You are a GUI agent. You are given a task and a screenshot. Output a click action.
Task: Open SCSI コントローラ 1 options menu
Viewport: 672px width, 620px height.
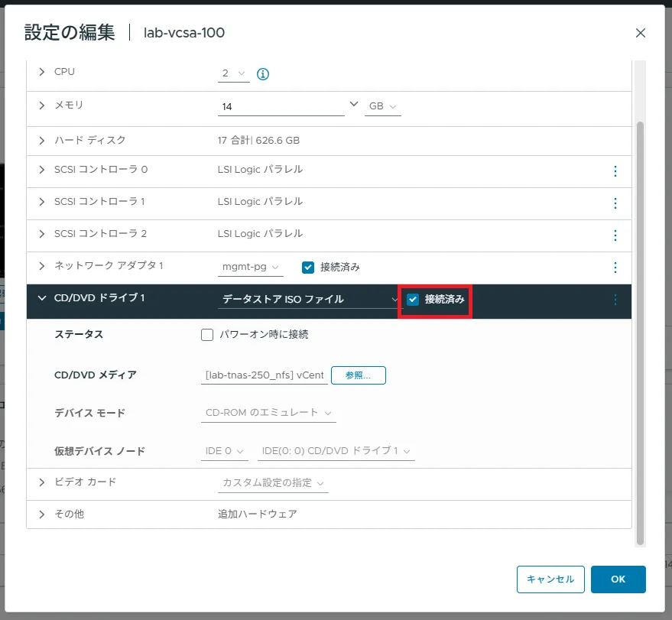coord(615,203)
